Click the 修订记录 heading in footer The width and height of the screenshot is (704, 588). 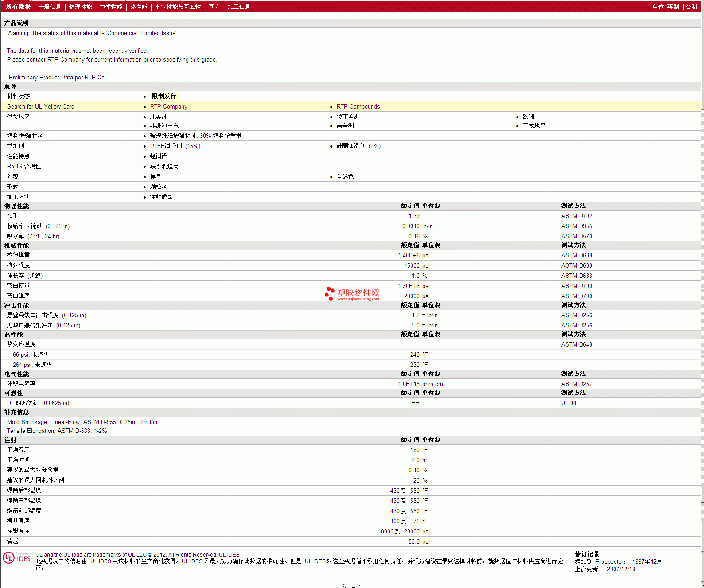(x=587, y=554)
